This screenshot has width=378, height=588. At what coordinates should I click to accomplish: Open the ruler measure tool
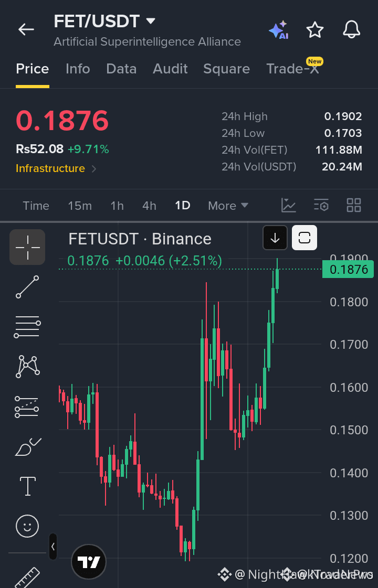click(x=27, y=578)
